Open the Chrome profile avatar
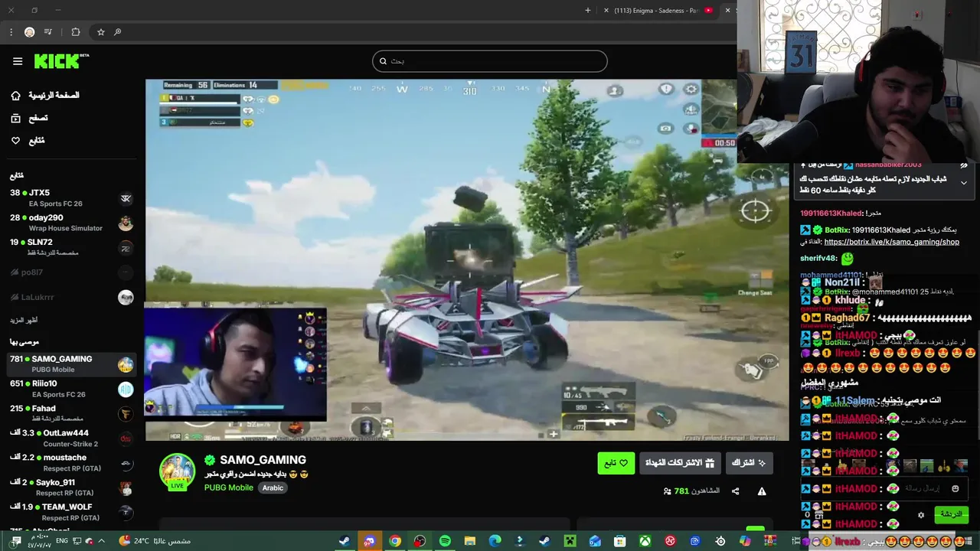The height and width of the screenshot is (551, 980). point(29,32)
